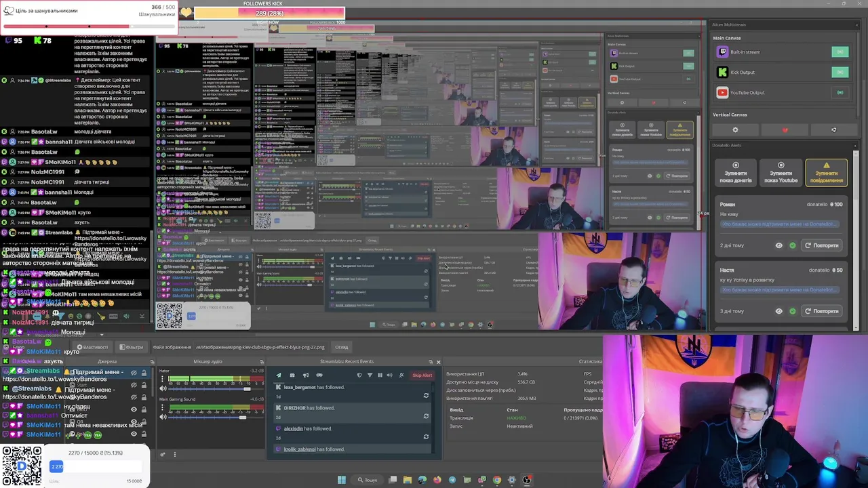Click gift icon in Recent Events toolbar
The image size is (868, 488).
tap(292, 375)
